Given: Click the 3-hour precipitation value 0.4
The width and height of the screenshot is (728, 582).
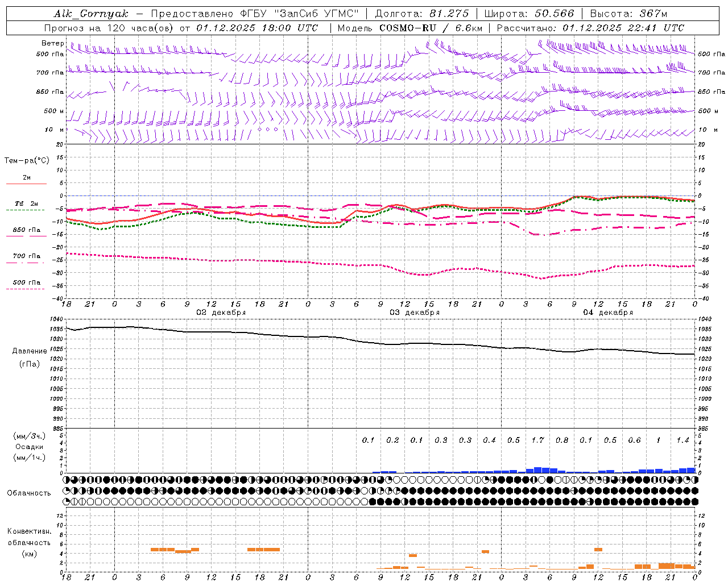Looking at the screenshot, I should 489,440.
